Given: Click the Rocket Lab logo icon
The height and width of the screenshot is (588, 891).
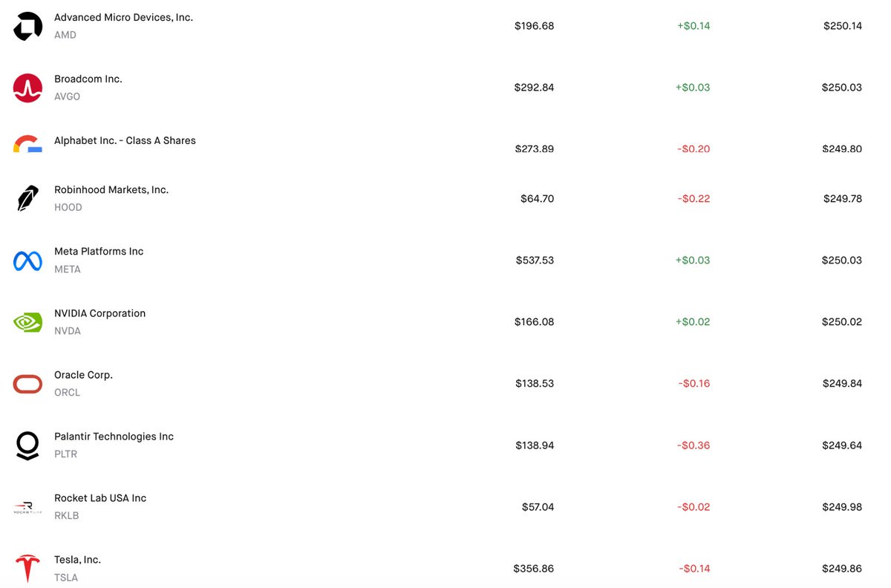Looking at the screenshot, I should point(27,507).
